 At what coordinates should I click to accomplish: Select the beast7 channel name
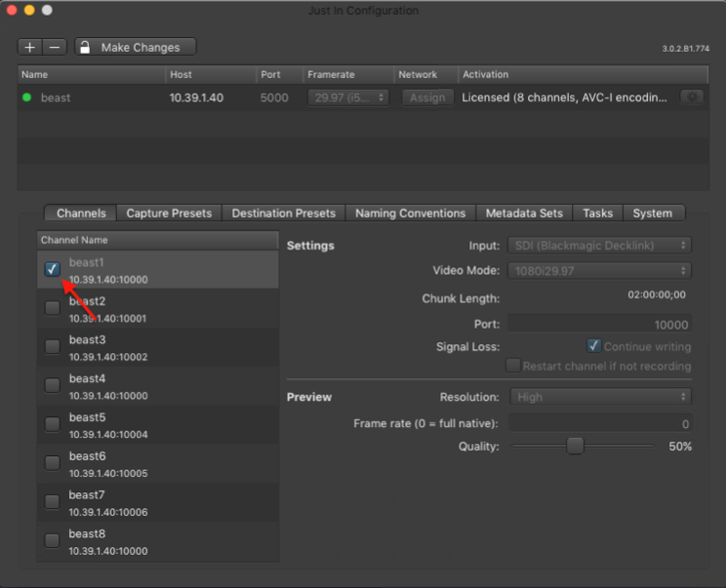click(x=87, y=495)
